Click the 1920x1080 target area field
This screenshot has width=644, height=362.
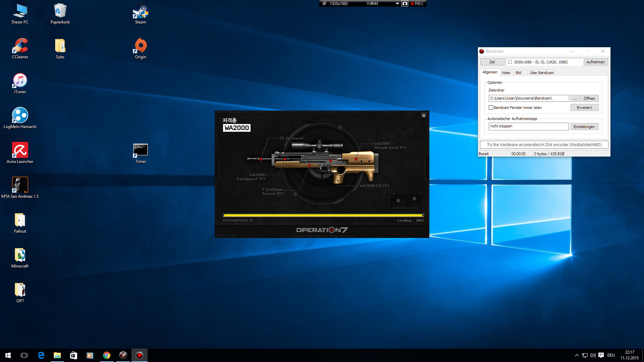[x=545, y=62]
